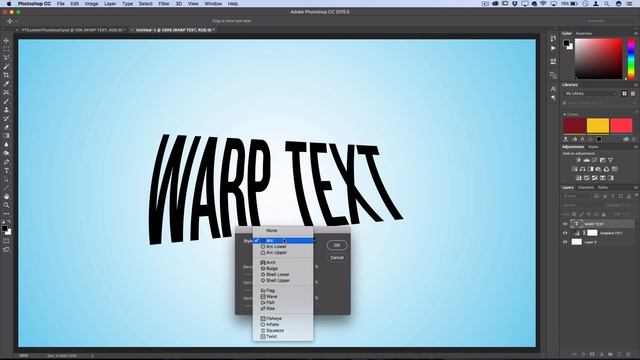Confirm warp with OK button
Viewport: 640px width, 360px height.
(337, 245)
